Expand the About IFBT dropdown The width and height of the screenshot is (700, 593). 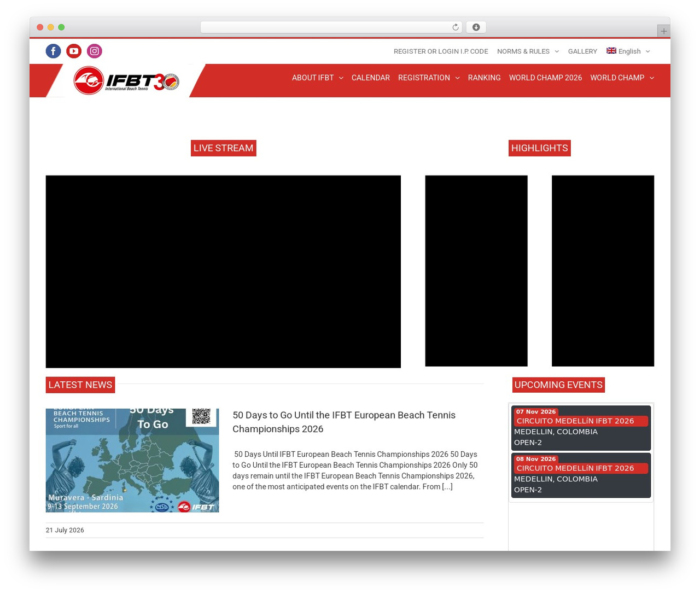pos(341,78)
